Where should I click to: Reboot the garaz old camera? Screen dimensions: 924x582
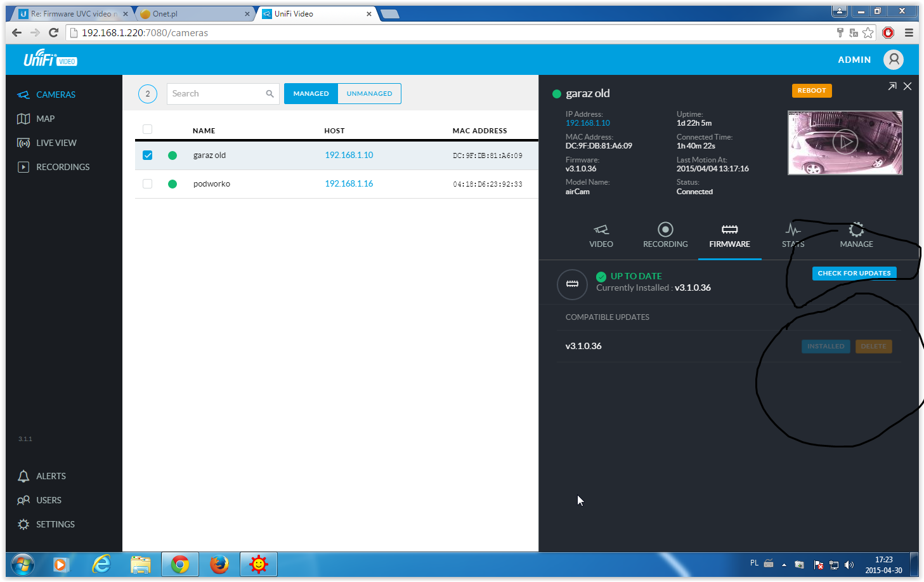pos(812,91)
